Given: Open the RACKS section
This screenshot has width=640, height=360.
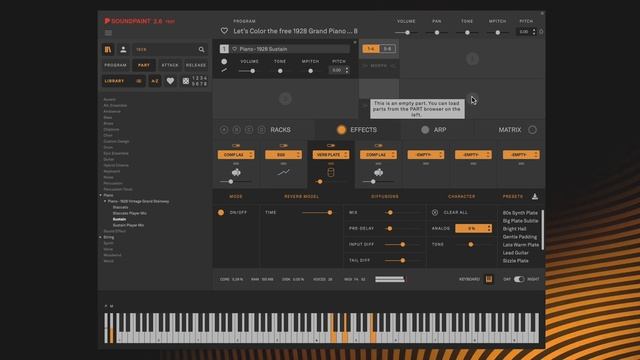Looking at the screenshot, I should [280, 130].
